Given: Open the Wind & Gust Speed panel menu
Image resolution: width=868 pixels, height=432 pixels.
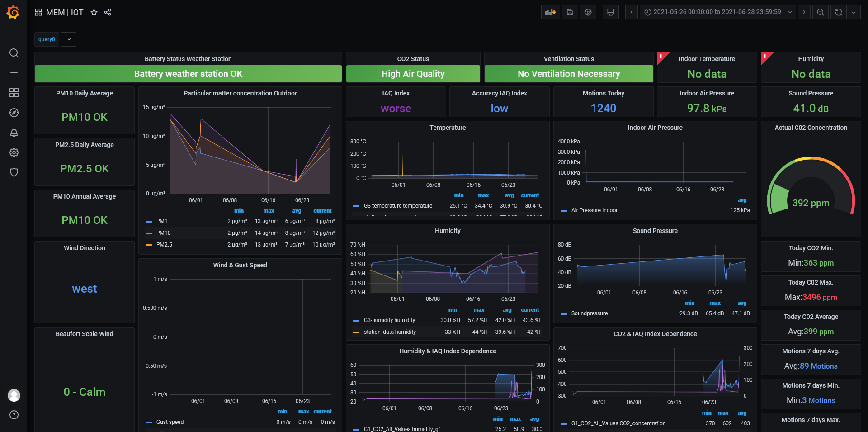Looking at the screenshot, I should pos(240,265).
